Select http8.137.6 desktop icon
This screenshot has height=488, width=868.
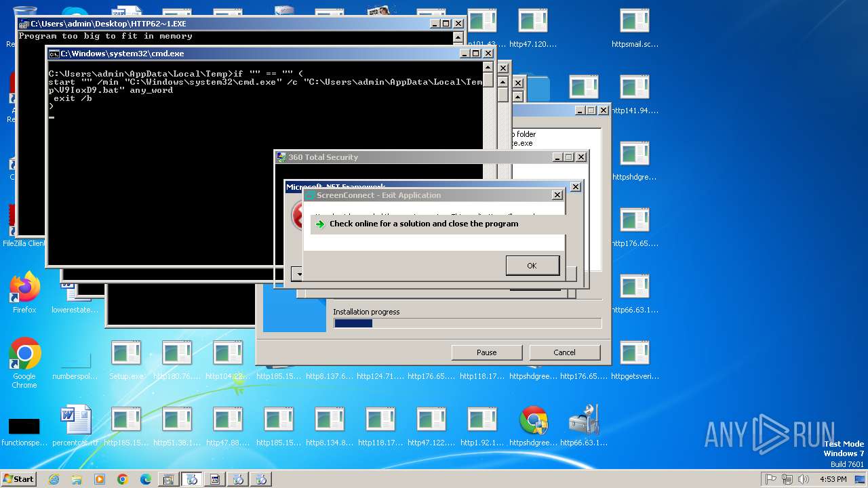click(330, 375)
